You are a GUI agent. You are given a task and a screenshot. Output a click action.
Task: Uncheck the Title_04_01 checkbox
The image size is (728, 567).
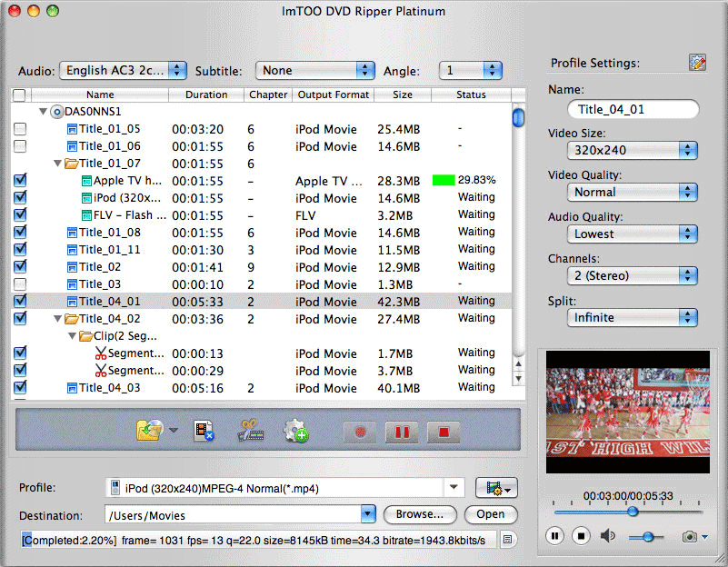pos(20,301)
